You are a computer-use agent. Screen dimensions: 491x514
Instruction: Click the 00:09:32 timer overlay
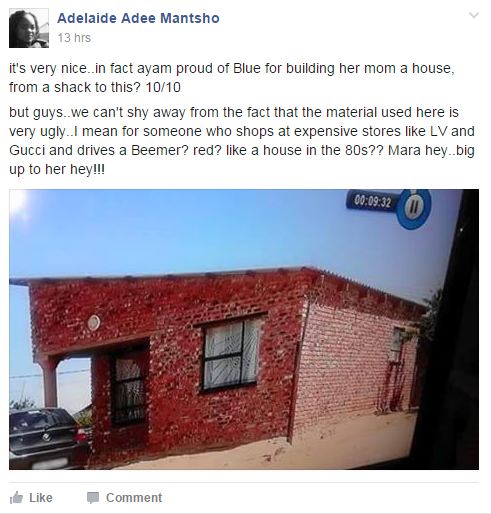[x=372, y=201]
